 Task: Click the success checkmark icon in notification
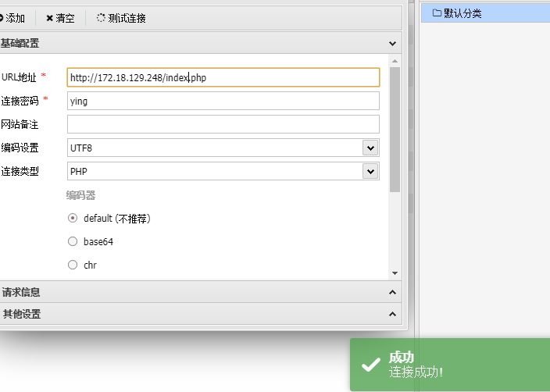(369, 365)
